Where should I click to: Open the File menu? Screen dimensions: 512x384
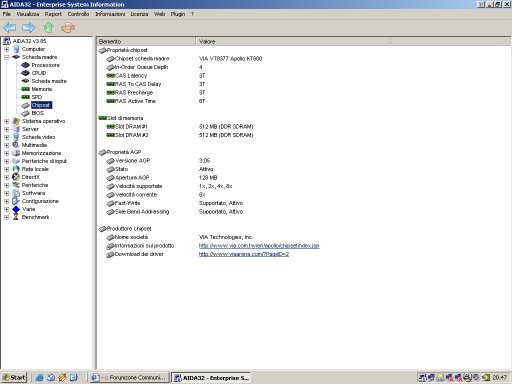click(7, 14)
